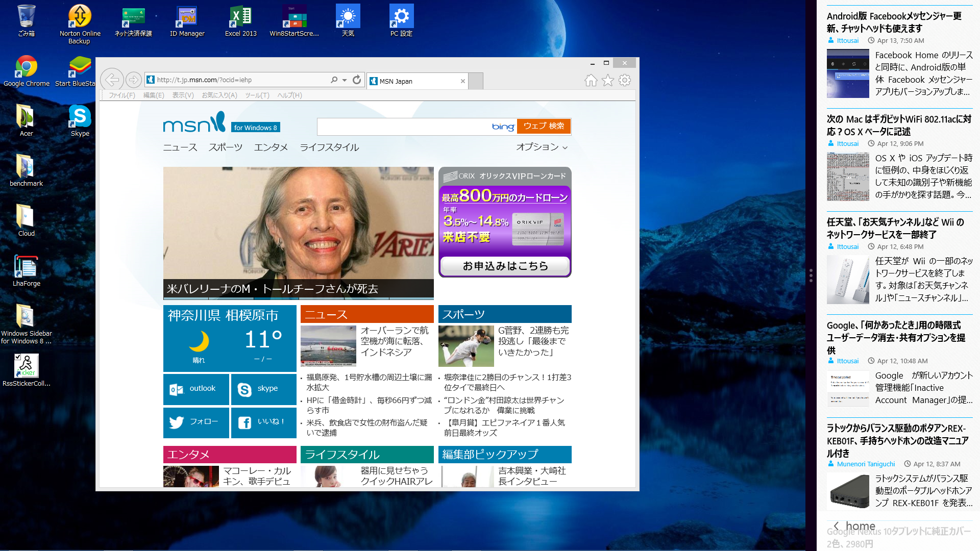Open the ファイル(F) menu
This screenshot has height=551, width=980.
121,95
